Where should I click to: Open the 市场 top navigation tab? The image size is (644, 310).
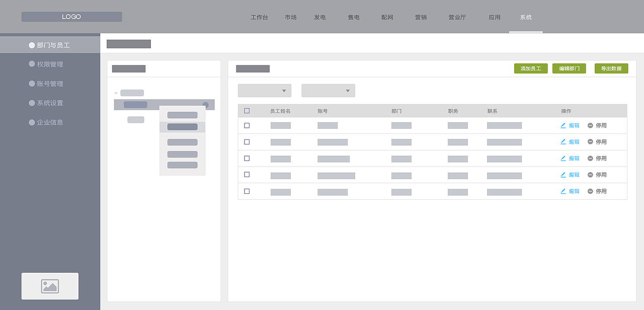[x=291, y=17]
